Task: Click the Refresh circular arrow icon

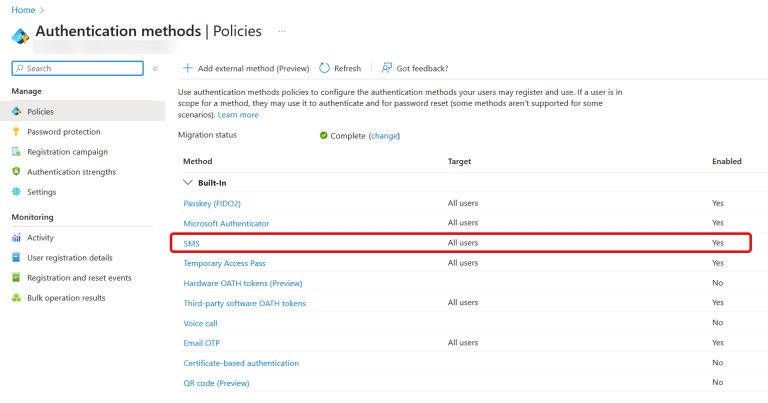Action: click(324, 68)
